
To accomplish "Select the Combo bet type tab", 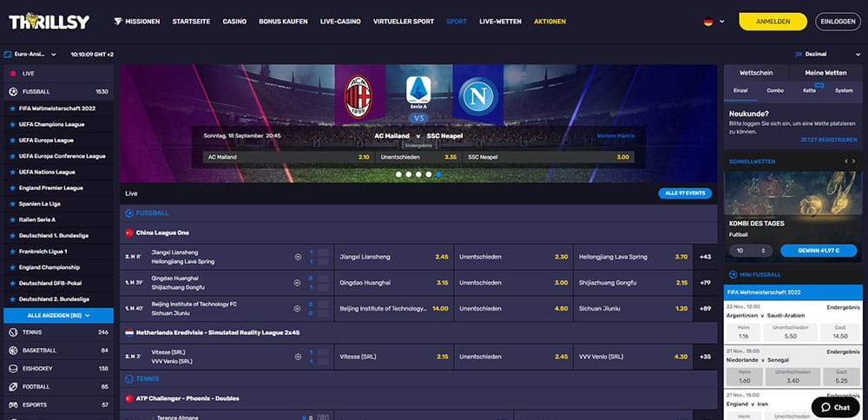I will pyautogui.click(x=775, y=91).
